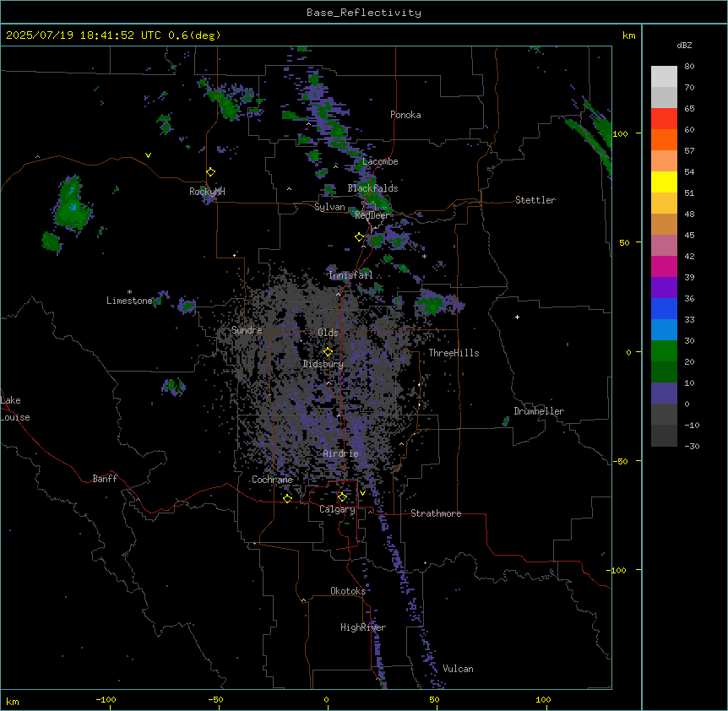The width and height of the screenshot is (728, 711).
Task: Click the Lacombe city label
Action: pyautogui.click(x=380, y=161)
